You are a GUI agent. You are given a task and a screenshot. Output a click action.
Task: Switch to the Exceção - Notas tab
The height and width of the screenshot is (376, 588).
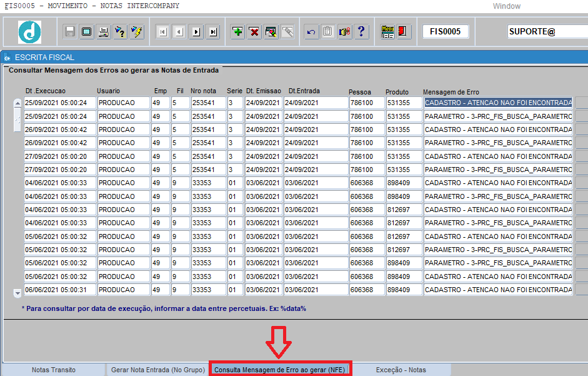[401, 370]
